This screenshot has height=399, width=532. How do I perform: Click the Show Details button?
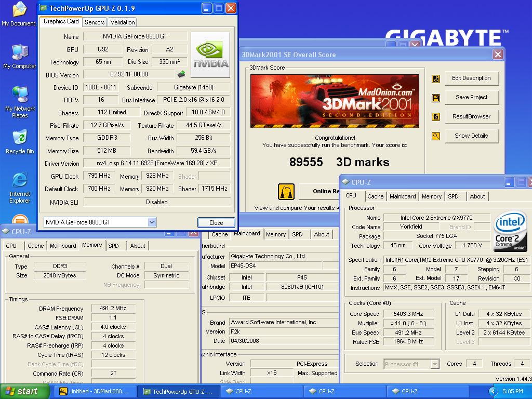click(x=471, y=136)
